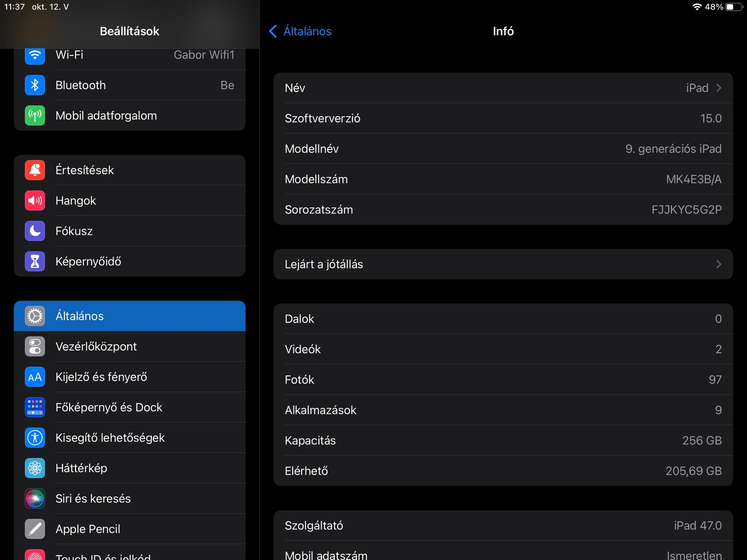This screenshot has height=560, width=747.
Task: Tap the Siri és keresés icon
Action: click(x=35, y=498)
